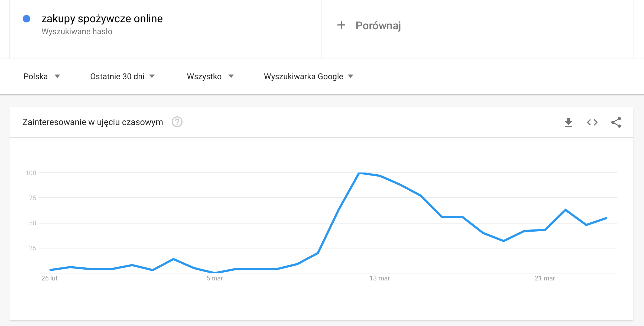Click the last data point on chart line

(x=606, y=218)
